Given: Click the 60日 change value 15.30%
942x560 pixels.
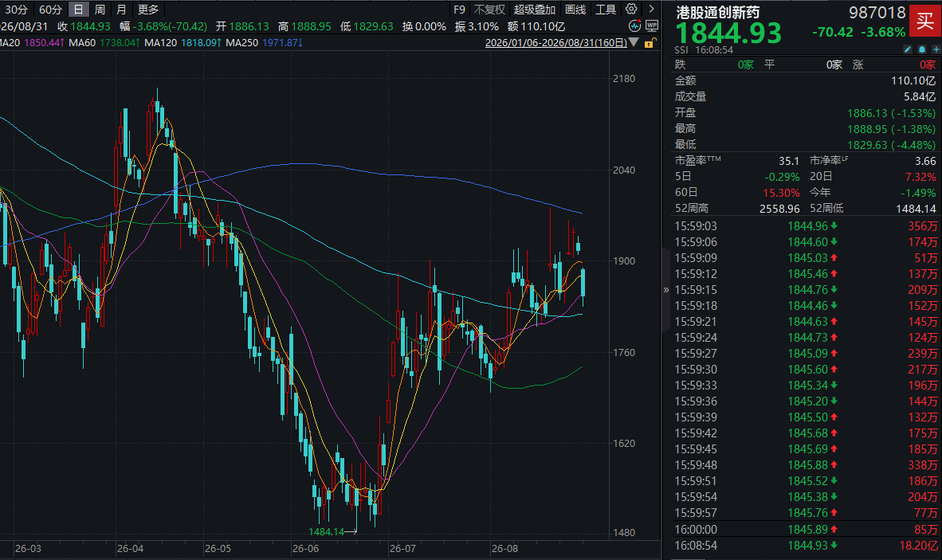Looking at the screenshot, I should 781,193.
